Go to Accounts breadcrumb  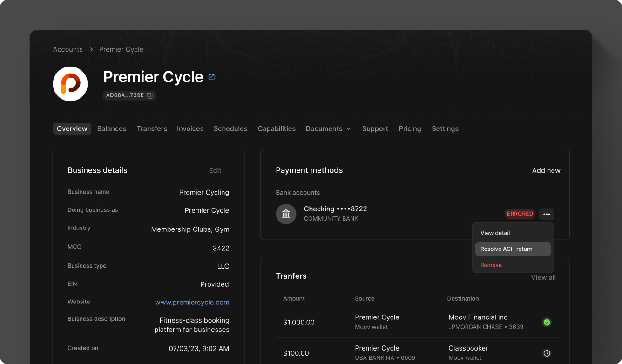tap(68, 49)
